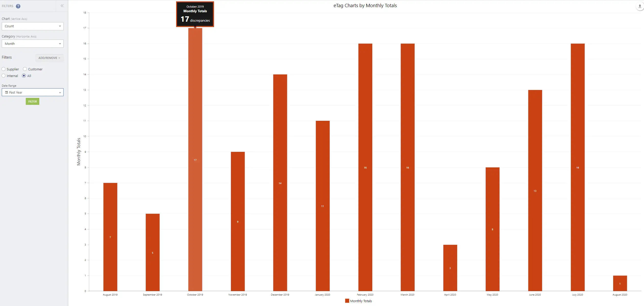Image resolution: width=644 pixels, height=306 pixels.
Task: Expand the Category horizontal axis dropdown
Action: coord(60,44)
